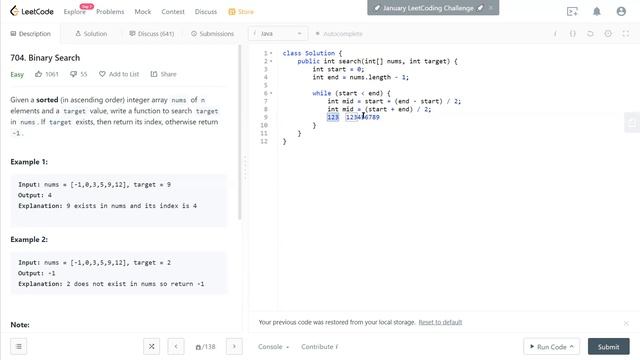Close the restored-code notification
The width and height of the screenshot is (640, 360).
626,323
